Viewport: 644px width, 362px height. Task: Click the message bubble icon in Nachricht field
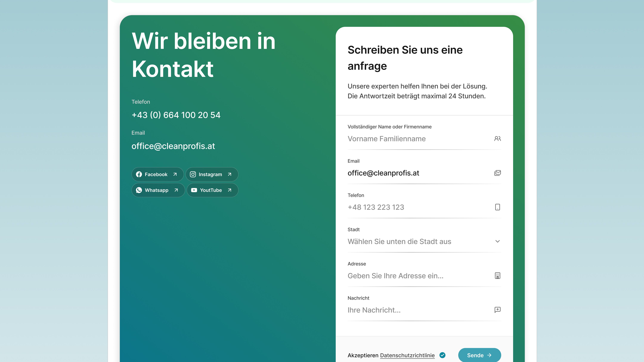pyautogui.click(x=497, y=310)
